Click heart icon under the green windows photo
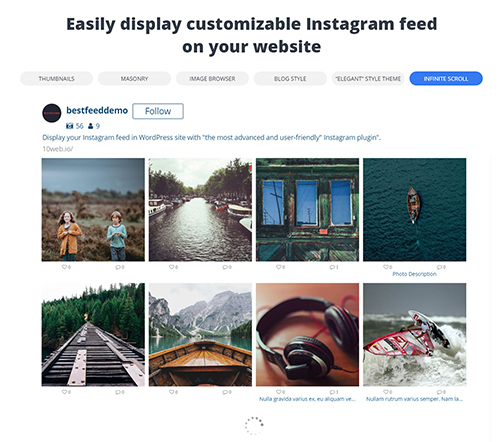This screenshot has width=500, height=442. (279, 267)
